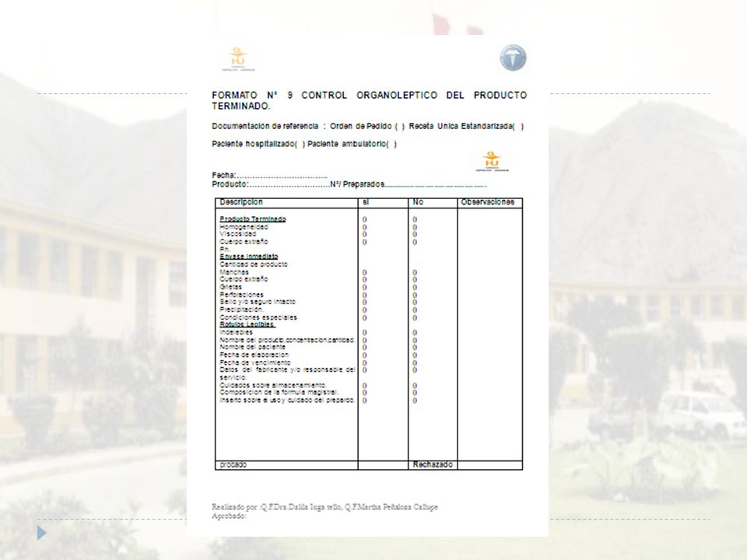
Task: Mark the 'si' circle for Manchas
Action: pos(364,272)
